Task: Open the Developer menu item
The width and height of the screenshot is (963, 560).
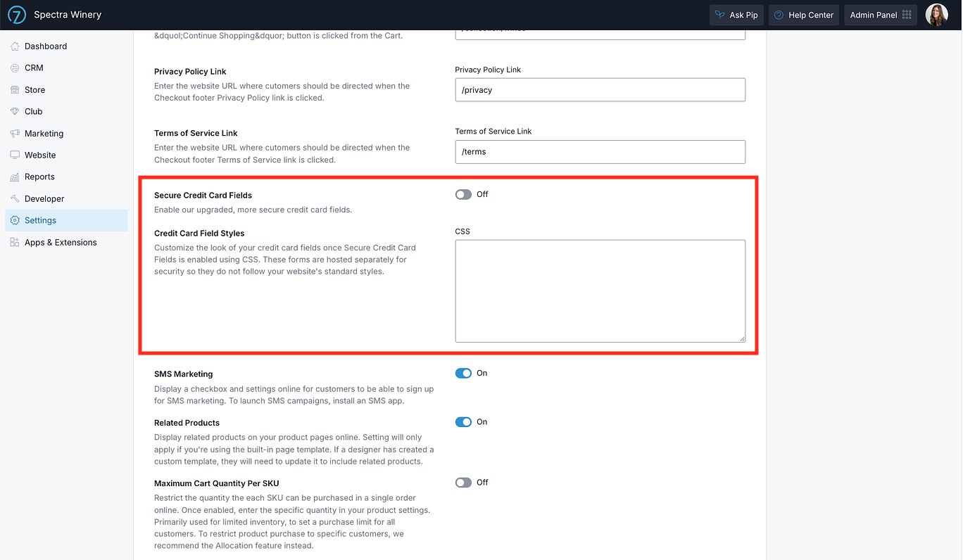Action: click(x=66, y=199)
